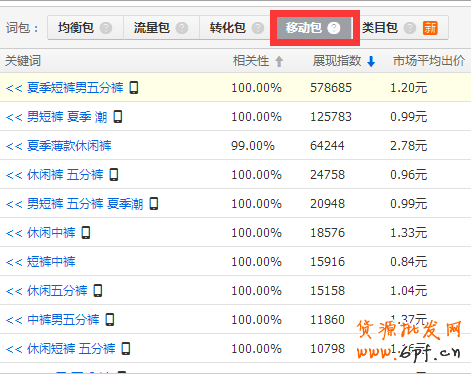Click help icon next to 流量包

[x=182, y=28]
